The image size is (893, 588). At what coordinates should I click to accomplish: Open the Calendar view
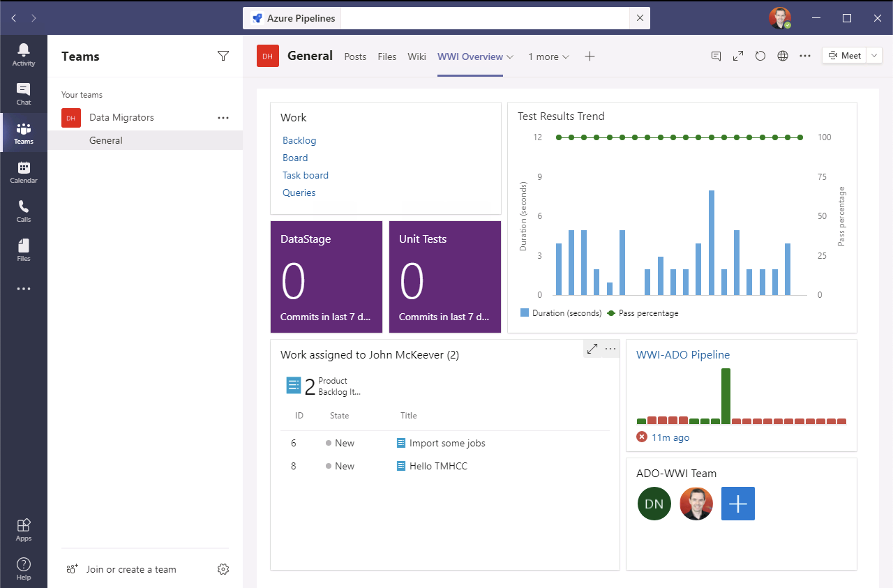point(24,172)
